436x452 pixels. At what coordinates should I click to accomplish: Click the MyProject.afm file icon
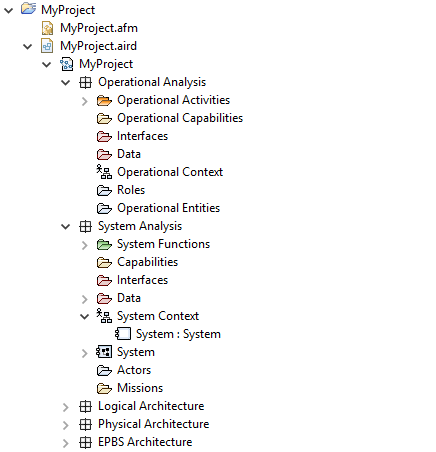[x=47, y=28]
